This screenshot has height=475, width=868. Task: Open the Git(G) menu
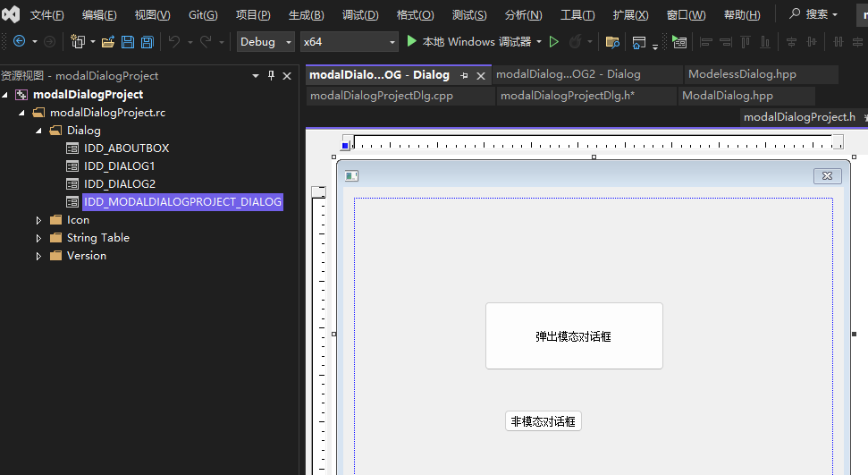point(203,15)
